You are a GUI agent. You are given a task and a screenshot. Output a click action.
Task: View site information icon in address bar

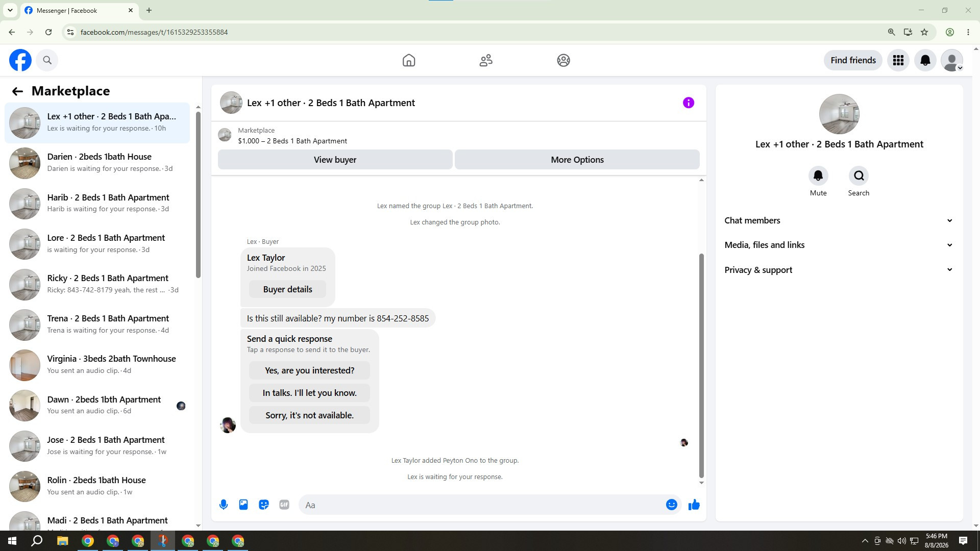(x=70, y=32)
